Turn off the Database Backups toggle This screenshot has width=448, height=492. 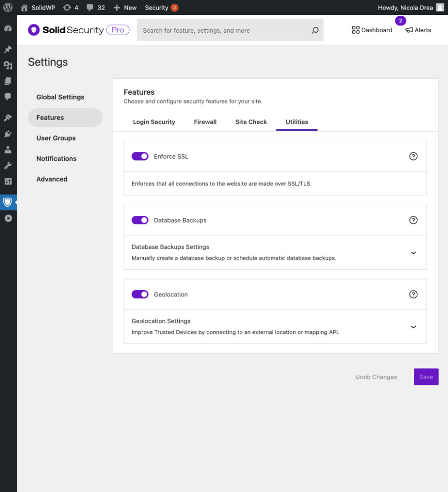pyautogui.click(x=140, y=220)
